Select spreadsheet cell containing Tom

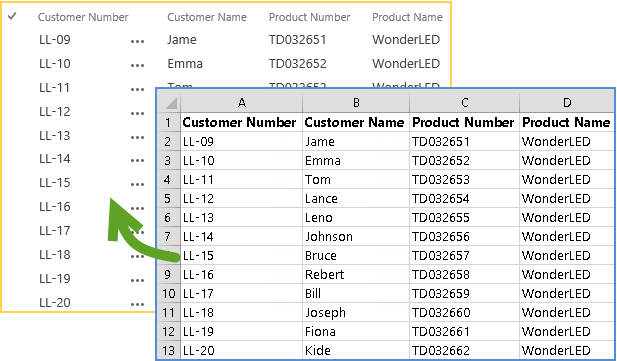356,180
